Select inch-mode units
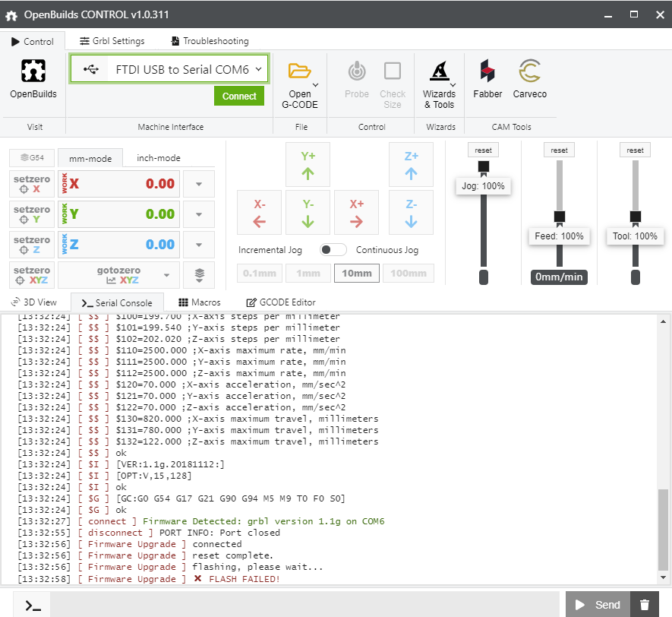 click(x=159, y=158)
